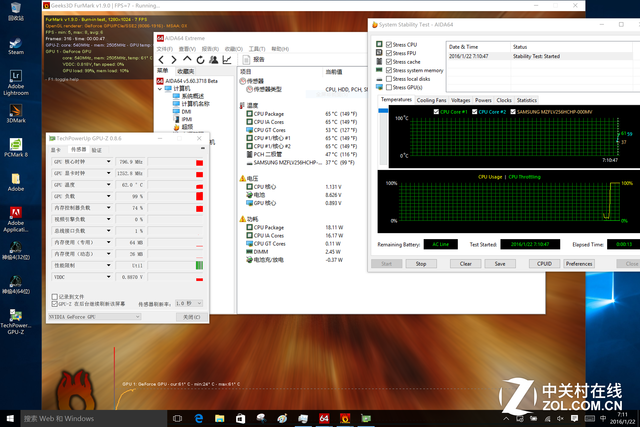Switch to AIDA64 taskbar icon

tap(324, 418)
